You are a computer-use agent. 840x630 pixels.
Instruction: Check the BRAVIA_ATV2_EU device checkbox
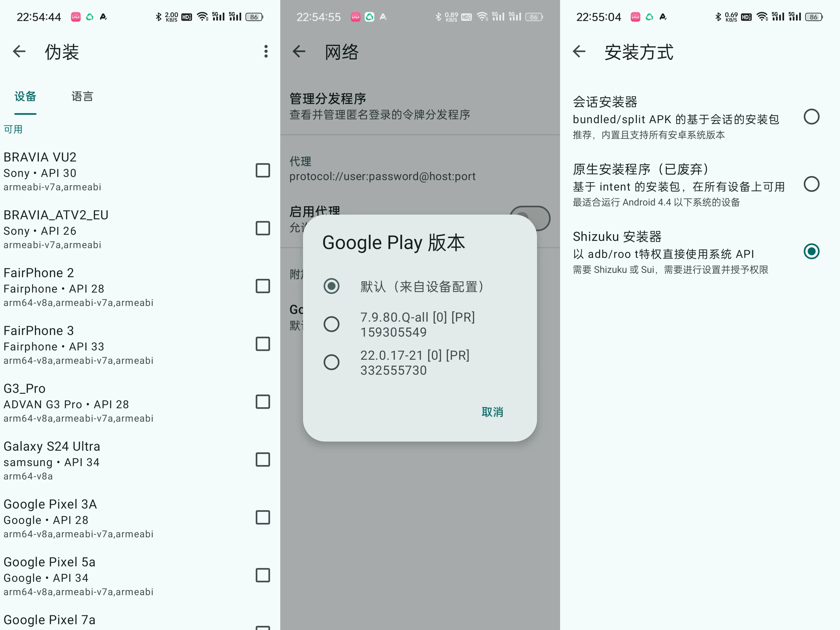pyautogui.click(x=263, y=228)
